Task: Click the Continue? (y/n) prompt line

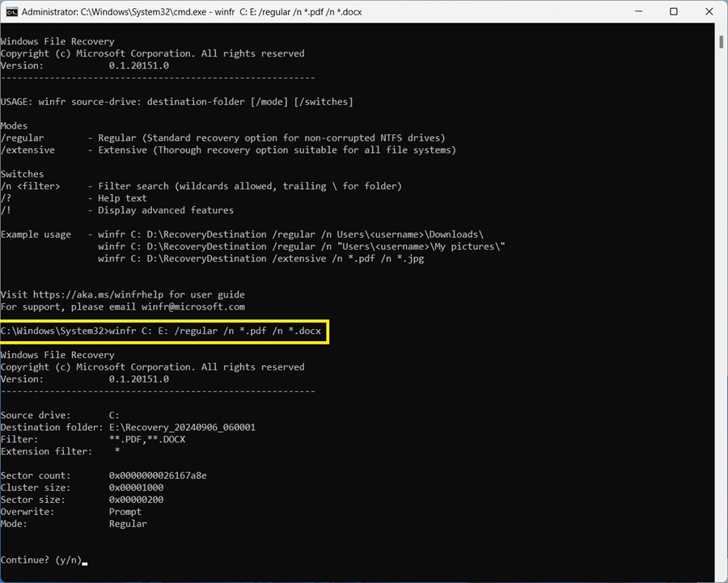Action: (40, 560)
